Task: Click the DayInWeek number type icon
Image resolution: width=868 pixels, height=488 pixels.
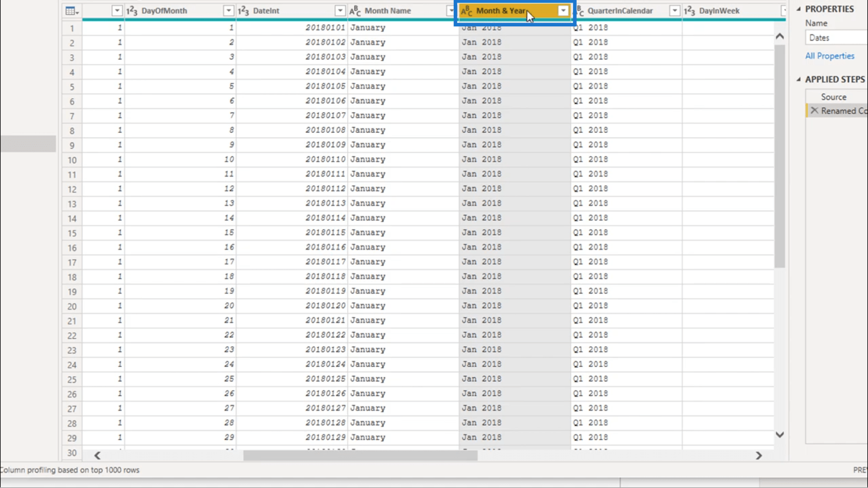Action: [x=690, y=11]
